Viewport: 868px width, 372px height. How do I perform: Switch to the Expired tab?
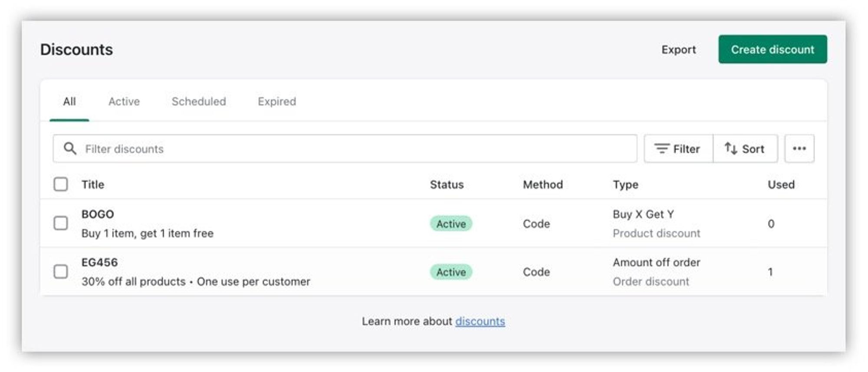277,101
